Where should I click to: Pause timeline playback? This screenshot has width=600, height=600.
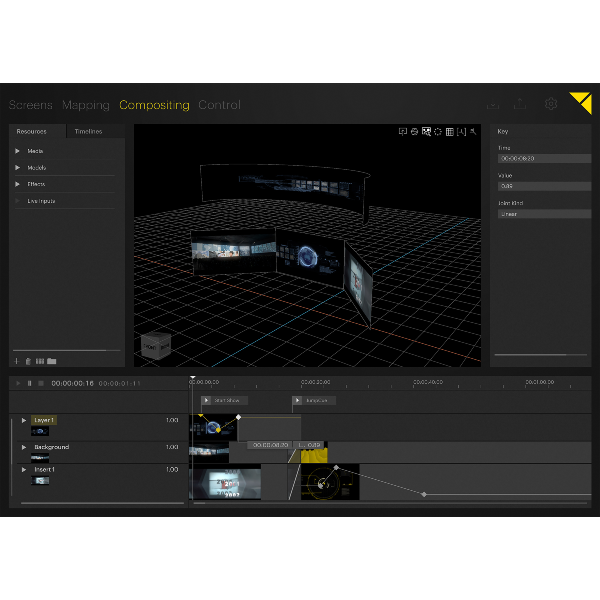point(29,383)
